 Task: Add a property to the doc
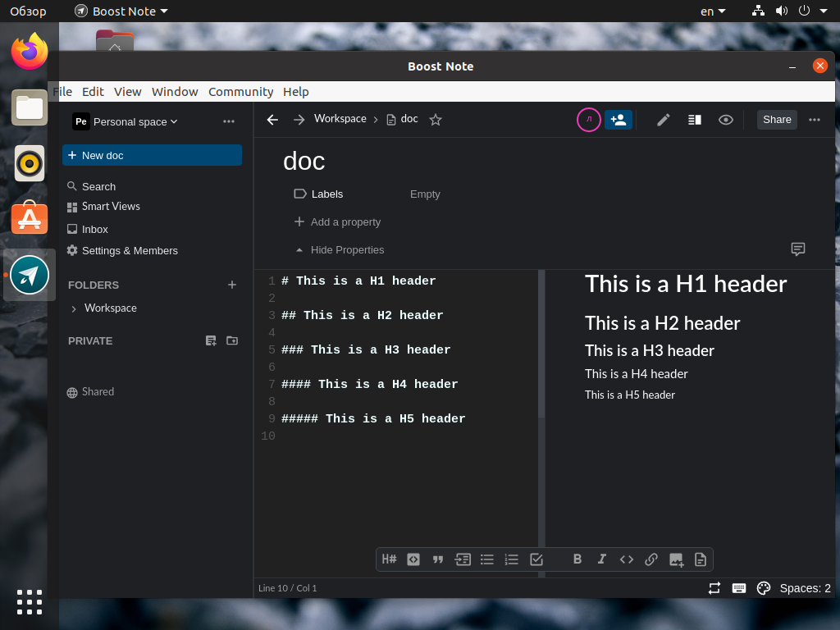pyautogui.click(x=337, y=221)
